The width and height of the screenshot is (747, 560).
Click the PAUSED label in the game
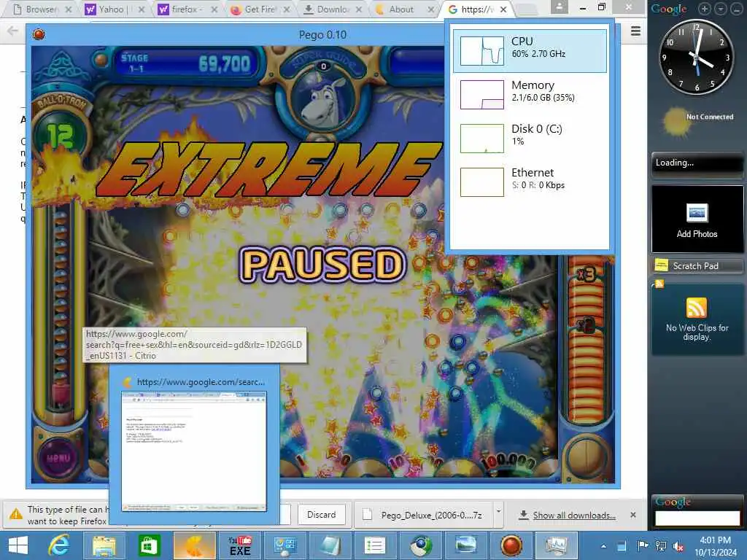tap(322, 264)
